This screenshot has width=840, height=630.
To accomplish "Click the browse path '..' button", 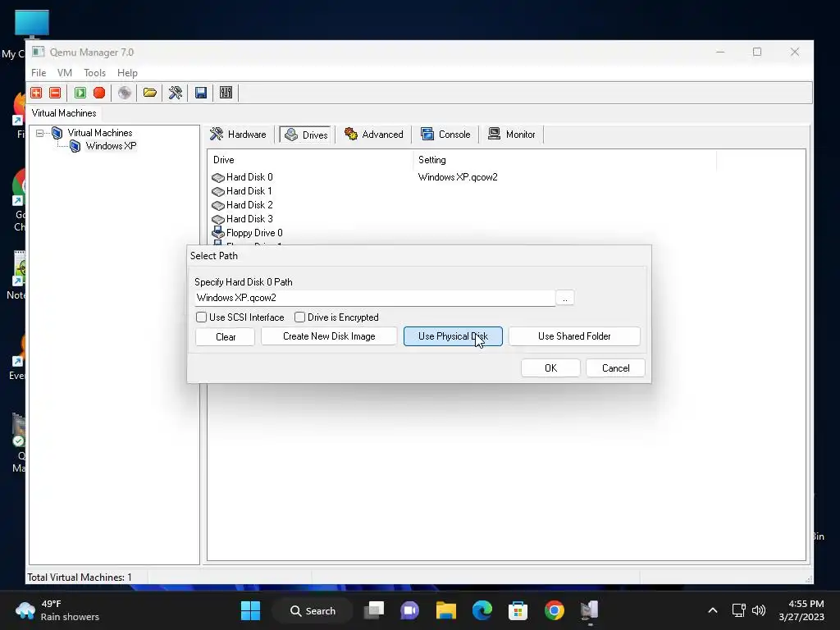I will (564, 298).
